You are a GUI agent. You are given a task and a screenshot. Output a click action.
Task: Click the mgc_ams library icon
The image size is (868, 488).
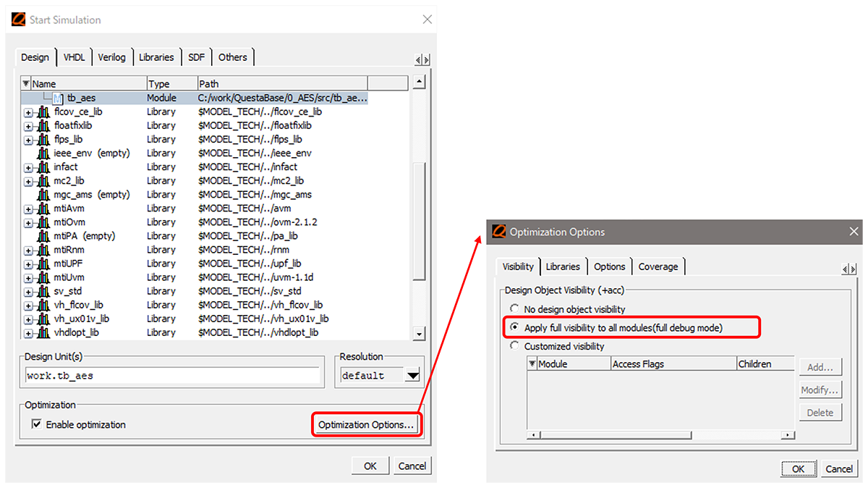(x=43, y=195)
